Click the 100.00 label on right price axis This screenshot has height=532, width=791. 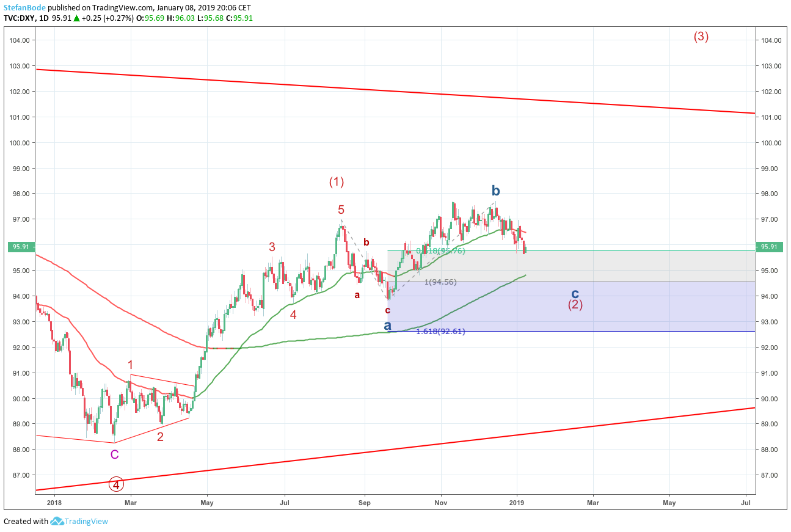click(771, 143)
